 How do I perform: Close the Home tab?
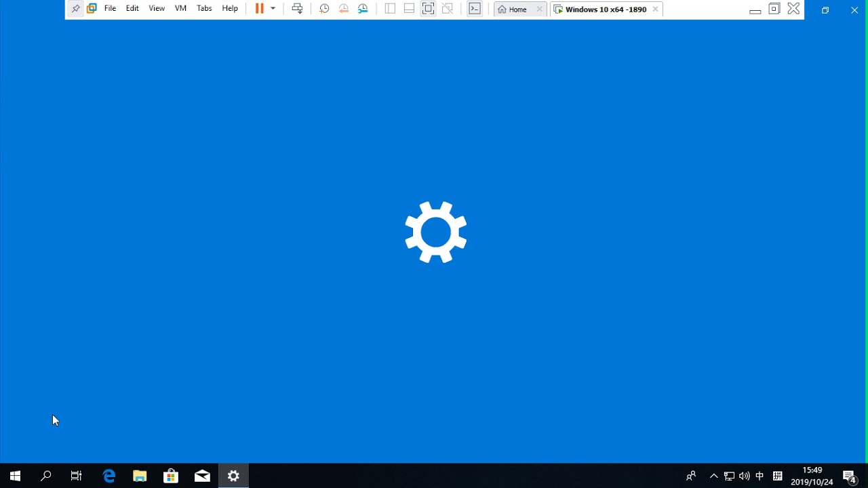pos(540,9)
